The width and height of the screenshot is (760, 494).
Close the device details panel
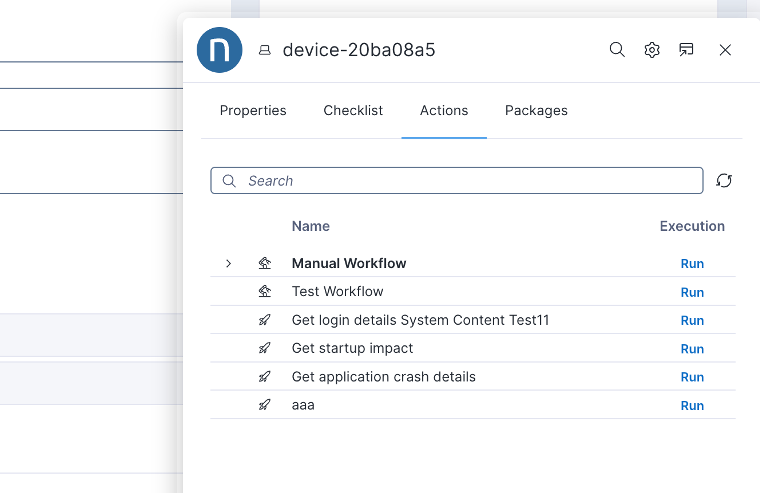[725, 50]
